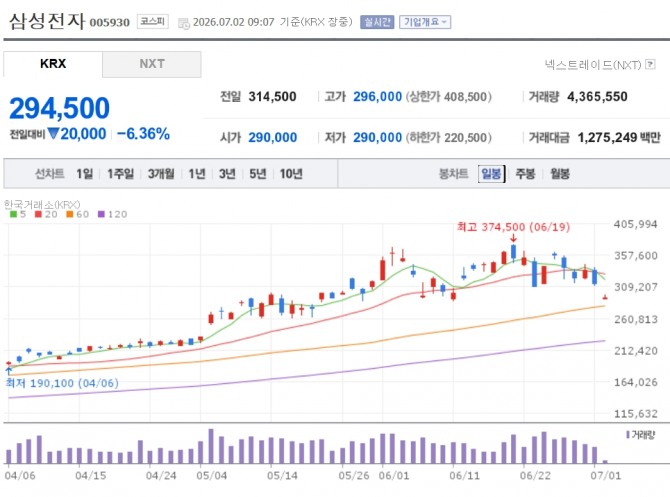The width and height of the screenshot is (670, 497).
Task: Switch to the NXT tab
Action: click(x=152, y=64)
